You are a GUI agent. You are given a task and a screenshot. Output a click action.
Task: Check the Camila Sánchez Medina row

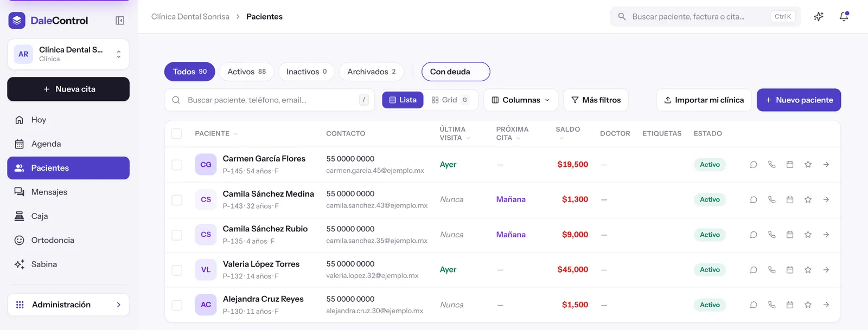(x=177, y=200)
